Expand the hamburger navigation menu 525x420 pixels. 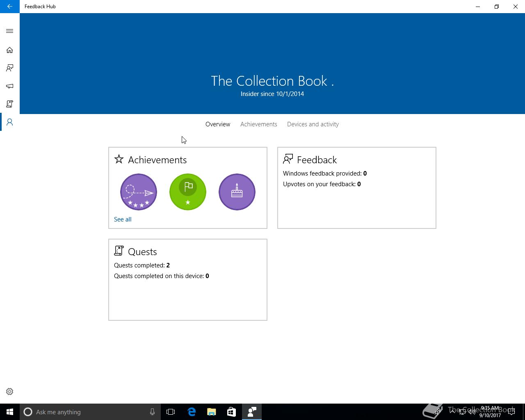[x=10, y=31]
